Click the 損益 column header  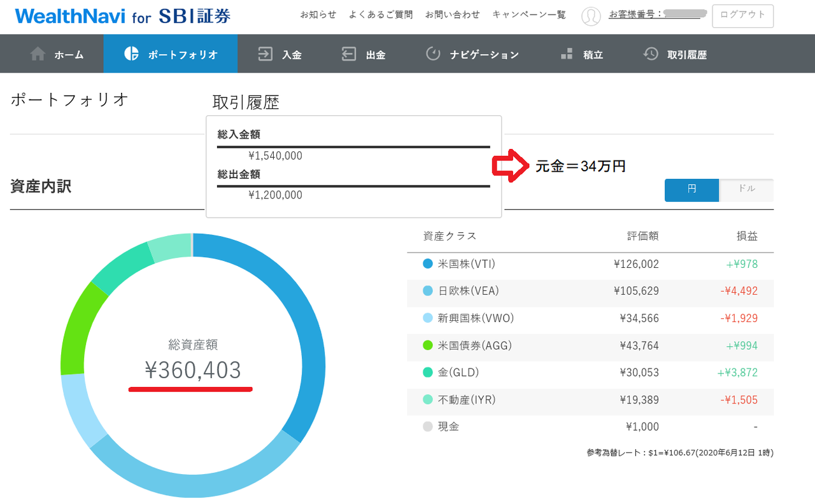[748, 236]
